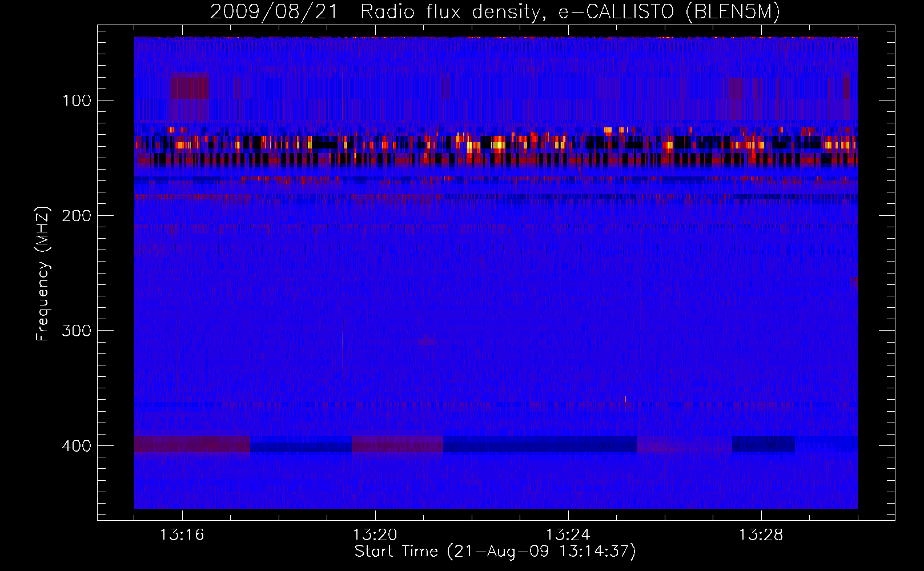Click the '13:20' time tick label

375,535
